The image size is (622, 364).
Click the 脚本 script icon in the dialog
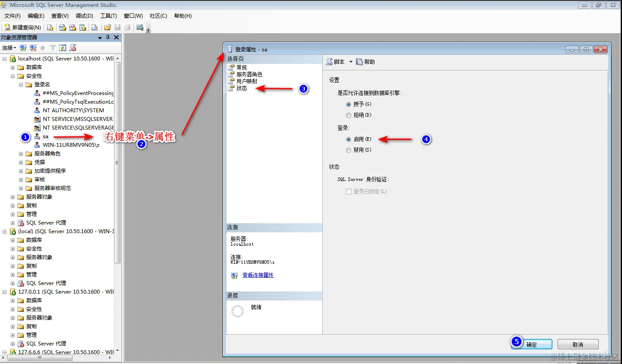point(330,62)
